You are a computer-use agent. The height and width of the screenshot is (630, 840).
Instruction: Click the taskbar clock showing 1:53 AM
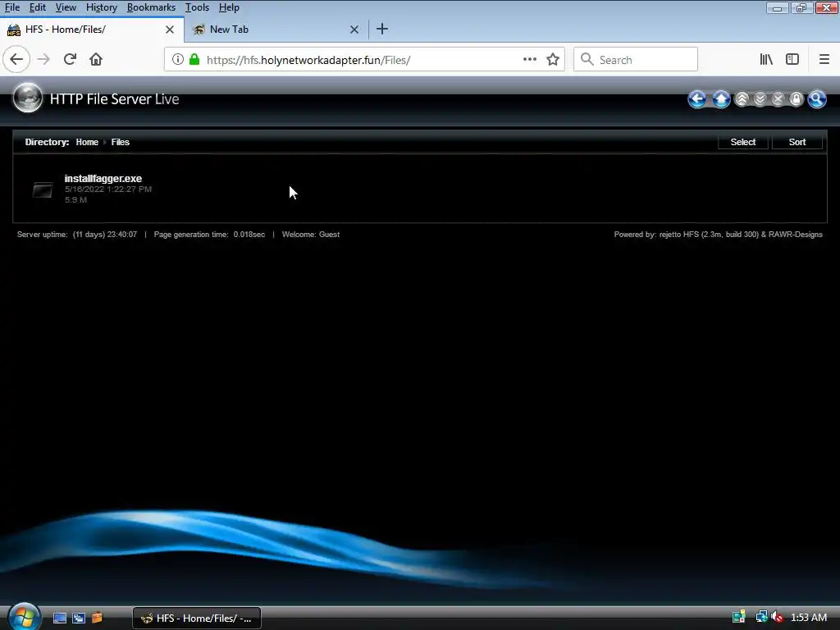pyautogui.click(x=808, y=618)
